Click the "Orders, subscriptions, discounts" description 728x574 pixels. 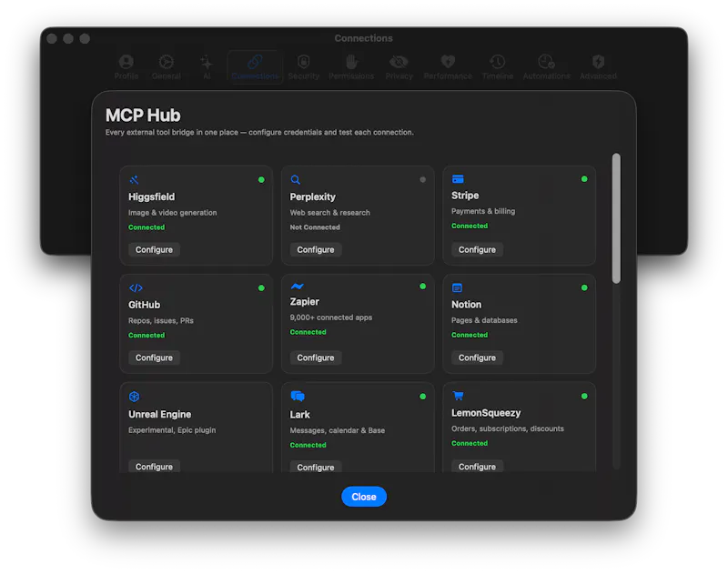508,428
